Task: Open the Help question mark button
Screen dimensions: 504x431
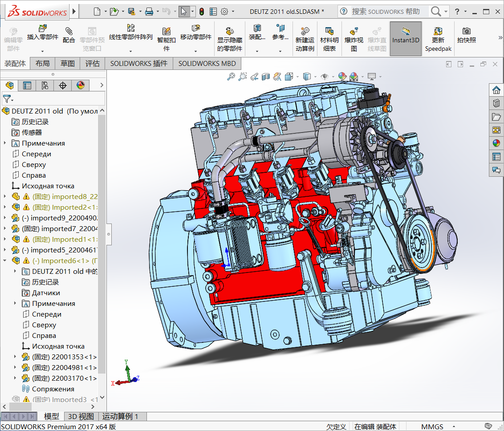Action: point(457,12)
